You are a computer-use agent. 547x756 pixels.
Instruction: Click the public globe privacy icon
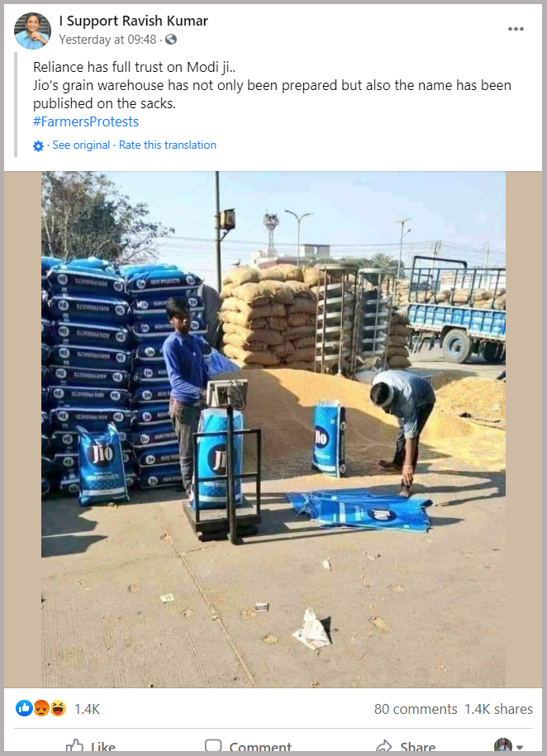[x=171, y=40]
